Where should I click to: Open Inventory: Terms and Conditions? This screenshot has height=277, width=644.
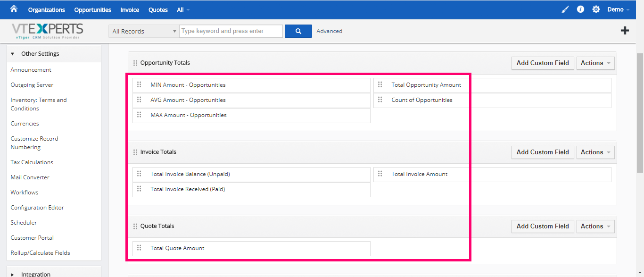tap(39, 104)
